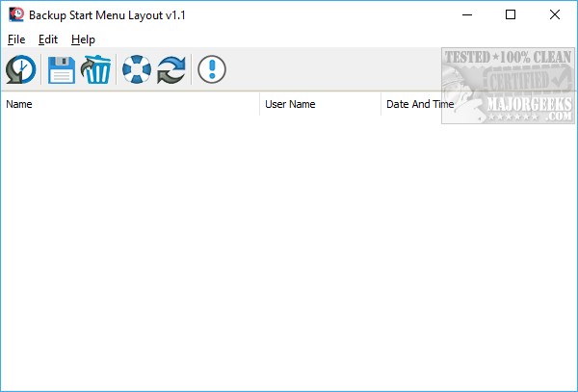578x392 pixels.
Task: Maximize the Backup Start Menu Layout window
Action: (x=511, y=14)
